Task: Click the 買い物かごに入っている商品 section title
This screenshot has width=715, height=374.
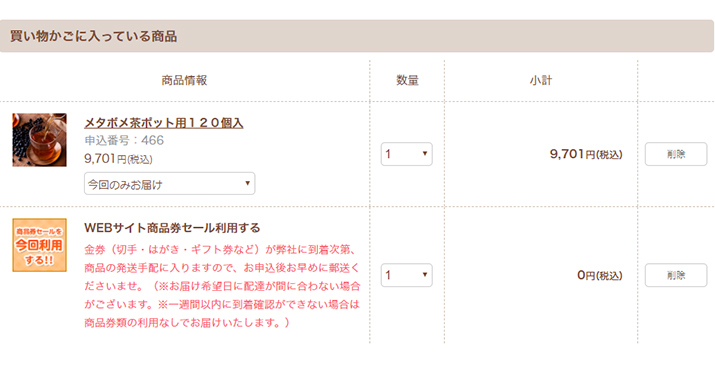Action: [x=93, y=36]
